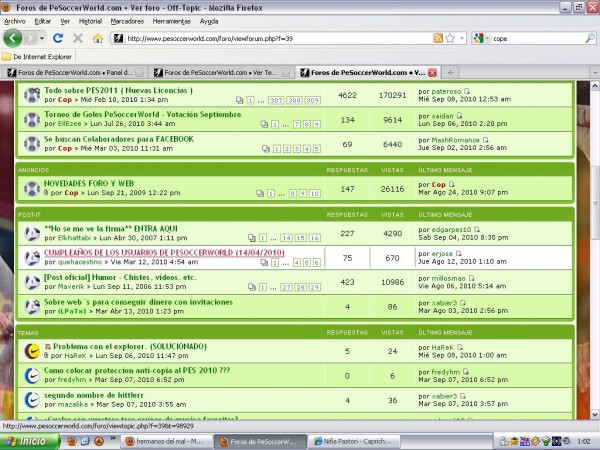Screen dimensions: 600x450
Task: Open topic Todo sobre PES2011 Nuevas Licencias
Action: pyautogui.click(x=118, y=90)
